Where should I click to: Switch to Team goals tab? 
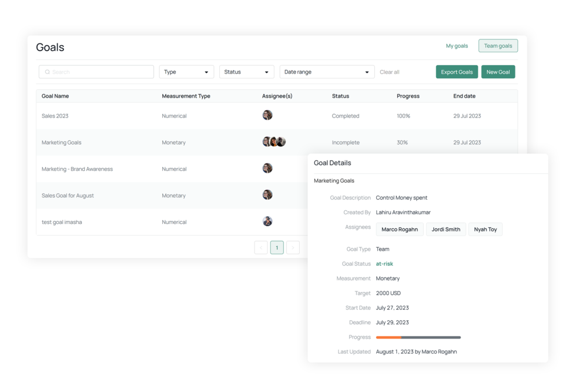tap(498, 46)
